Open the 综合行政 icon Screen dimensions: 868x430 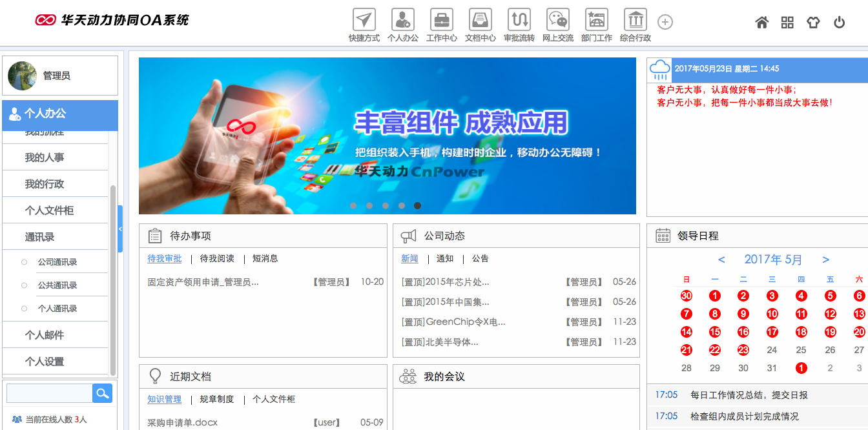coord(635,23)
